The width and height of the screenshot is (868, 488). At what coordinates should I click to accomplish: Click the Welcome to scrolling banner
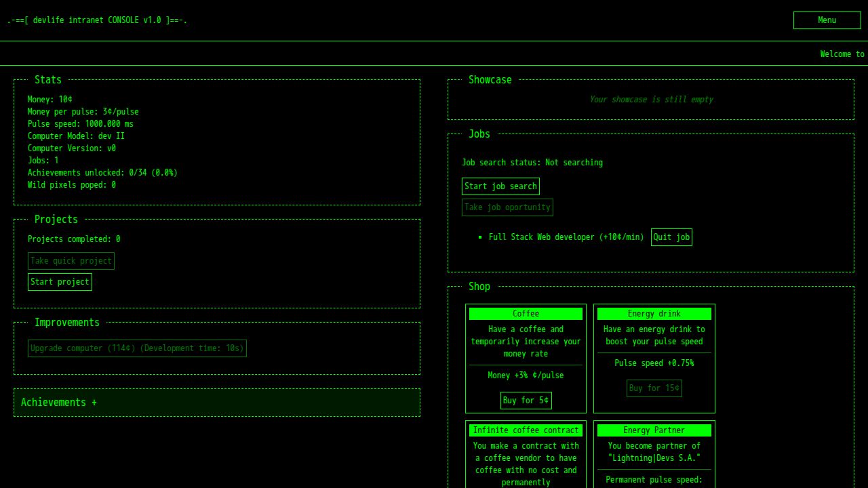[842, 54]
